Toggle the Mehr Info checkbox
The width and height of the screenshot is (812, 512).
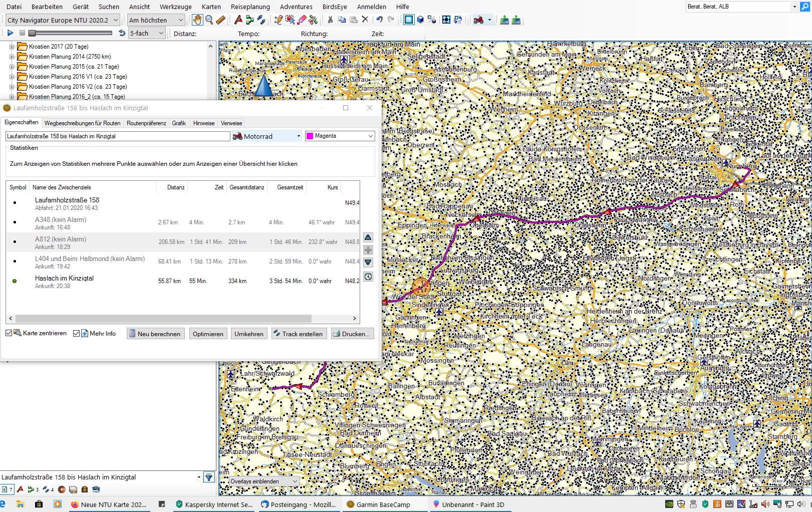[x=76, y=333]
